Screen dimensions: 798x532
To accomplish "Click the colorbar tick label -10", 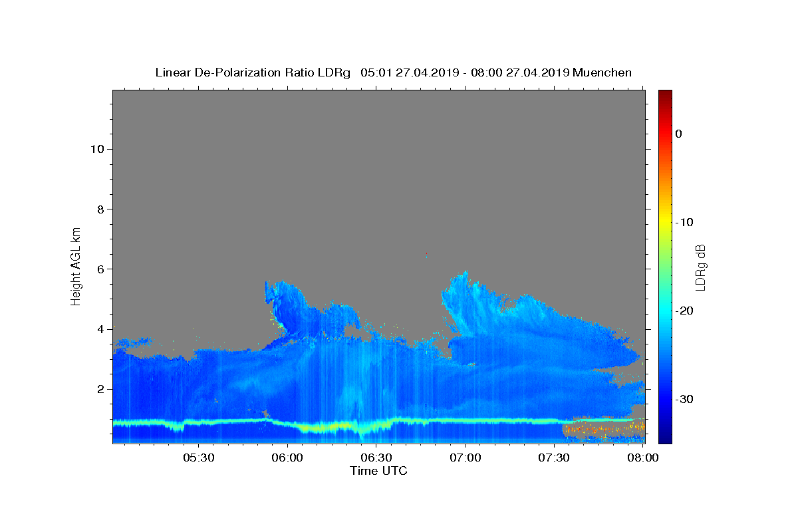I will click(685, 222).
